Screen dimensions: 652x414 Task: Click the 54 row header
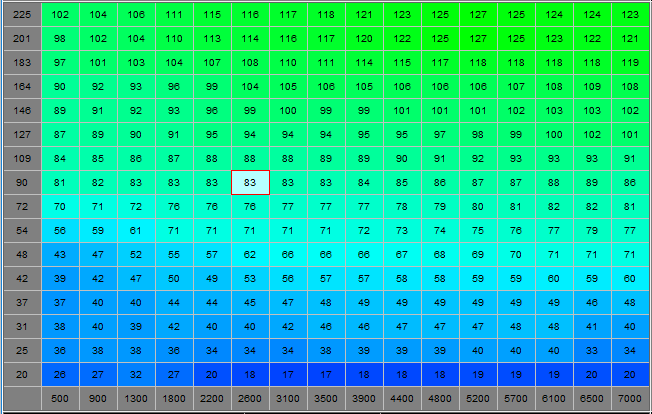tap(22, 231)
